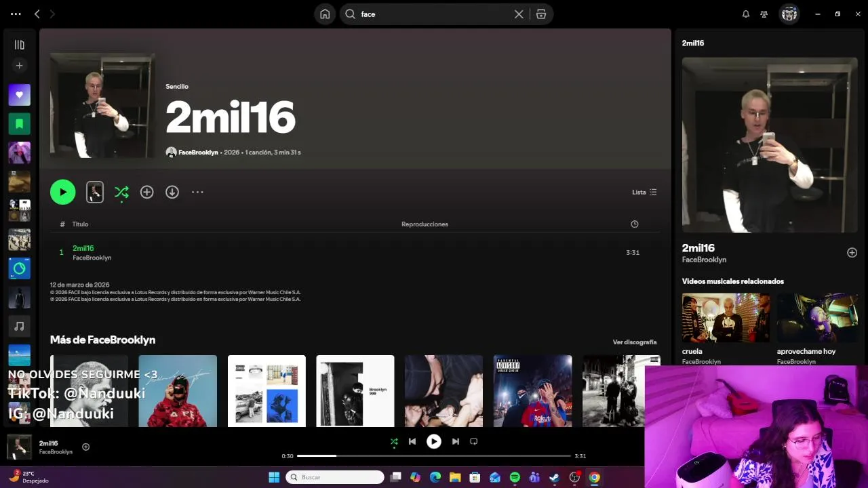The height and width of the screenshot is (488, 868).
Task: Open the Windows Start menu
Action: (x=274, y=477)
